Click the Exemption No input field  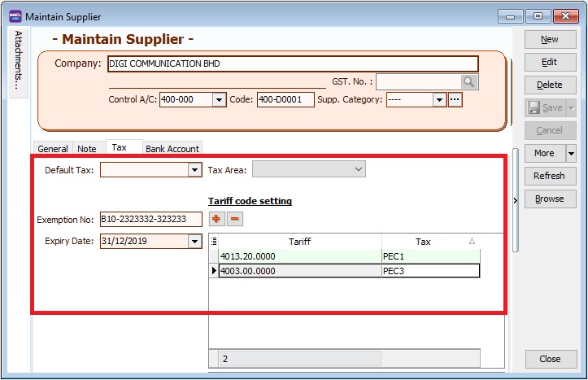click(x=150, y=220)
